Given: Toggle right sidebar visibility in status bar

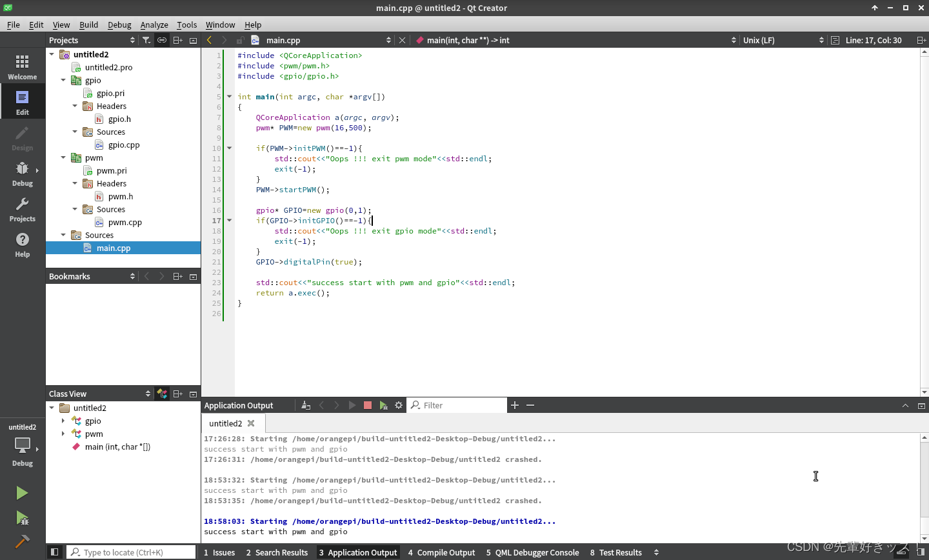Looking at the screenshot, I should [921, 552].
